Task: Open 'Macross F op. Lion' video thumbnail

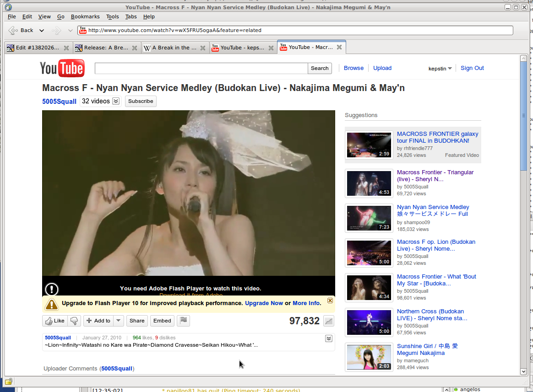Action: [369, 253]
